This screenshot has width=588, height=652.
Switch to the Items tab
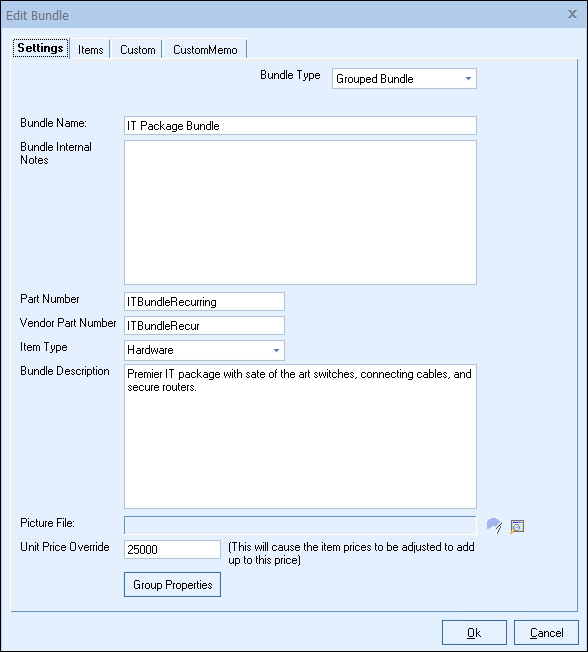pyautogui.click(x=90, y=49)
